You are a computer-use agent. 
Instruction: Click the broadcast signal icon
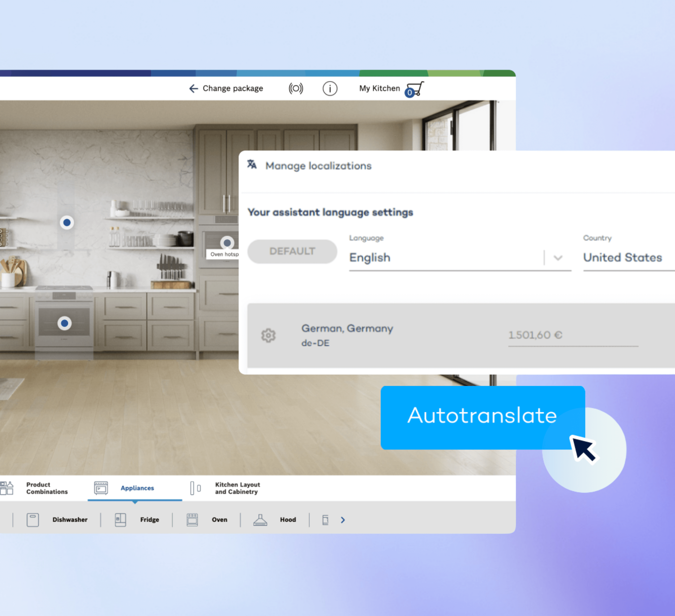pos(296,88)
